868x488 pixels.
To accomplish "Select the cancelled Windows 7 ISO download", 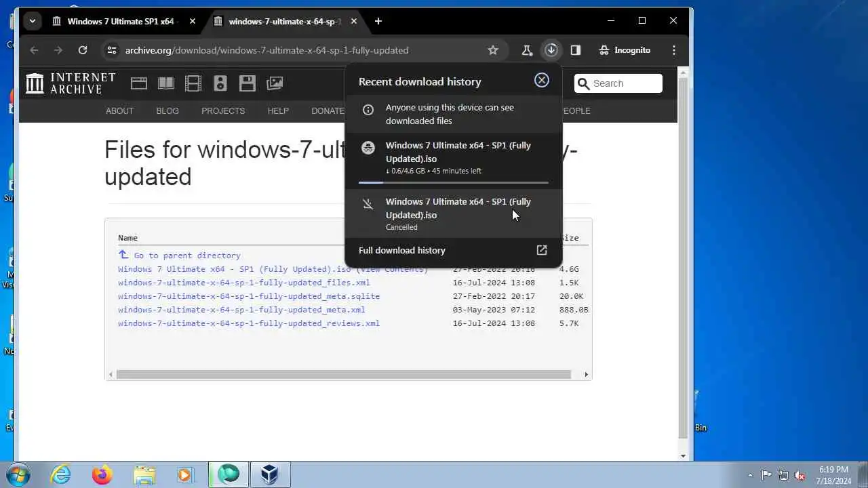I will pyautogui.click(x=454, y=213).
